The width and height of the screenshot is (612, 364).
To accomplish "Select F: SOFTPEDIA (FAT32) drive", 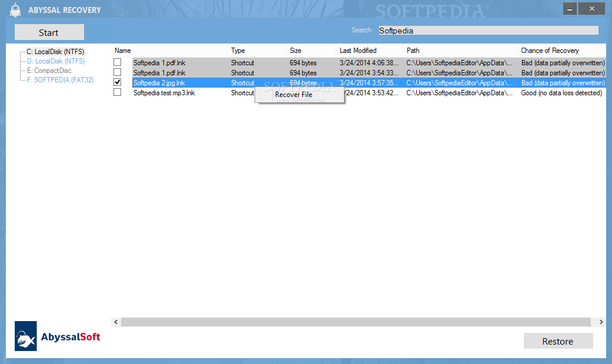I will [x=60, y=79].
